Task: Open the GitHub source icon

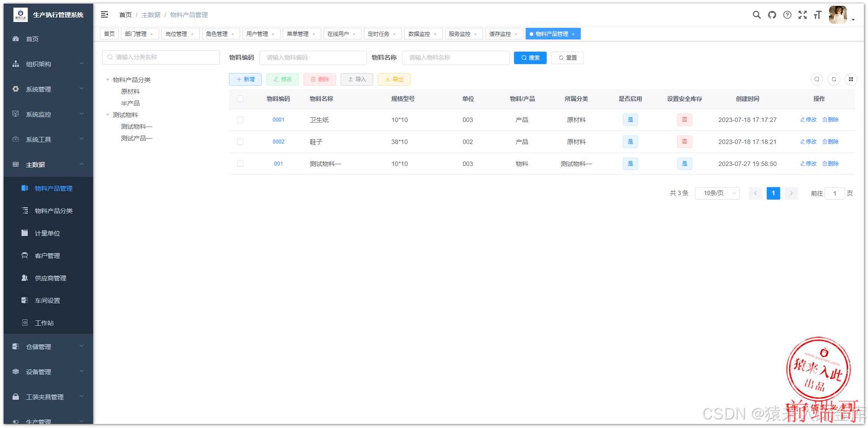Action: (x=772, y=15)
